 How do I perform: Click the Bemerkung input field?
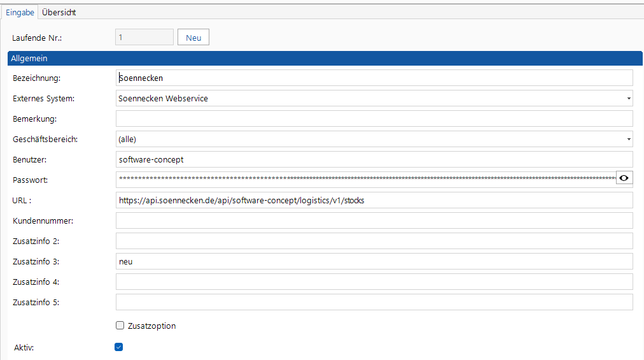point(374,119)
